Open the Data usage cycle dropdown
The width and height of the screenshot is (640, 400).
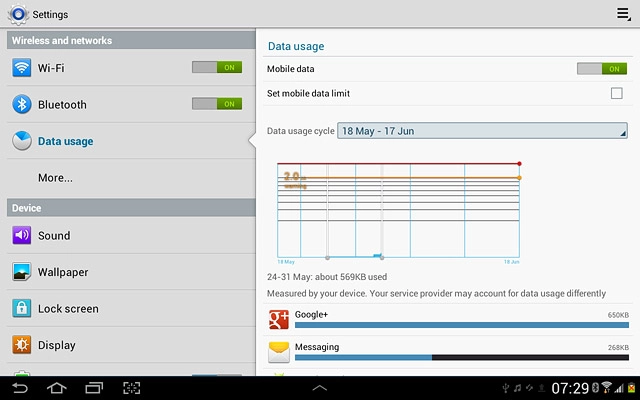pyautogui.click(x=482, y=131)
